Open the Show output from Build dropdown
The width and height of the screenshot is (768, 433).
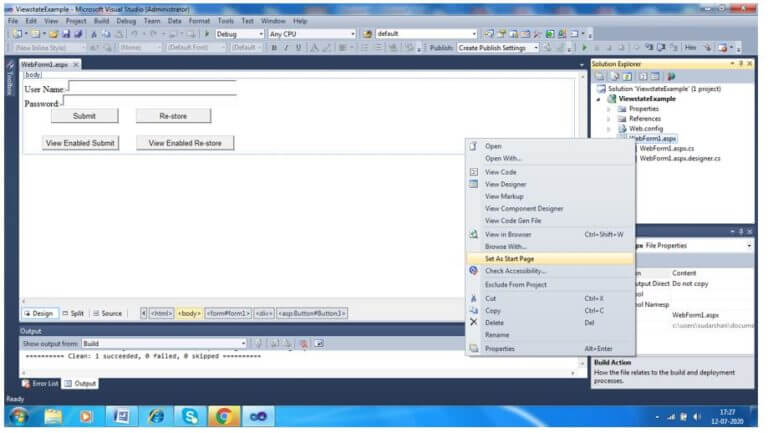coord(164,343)
